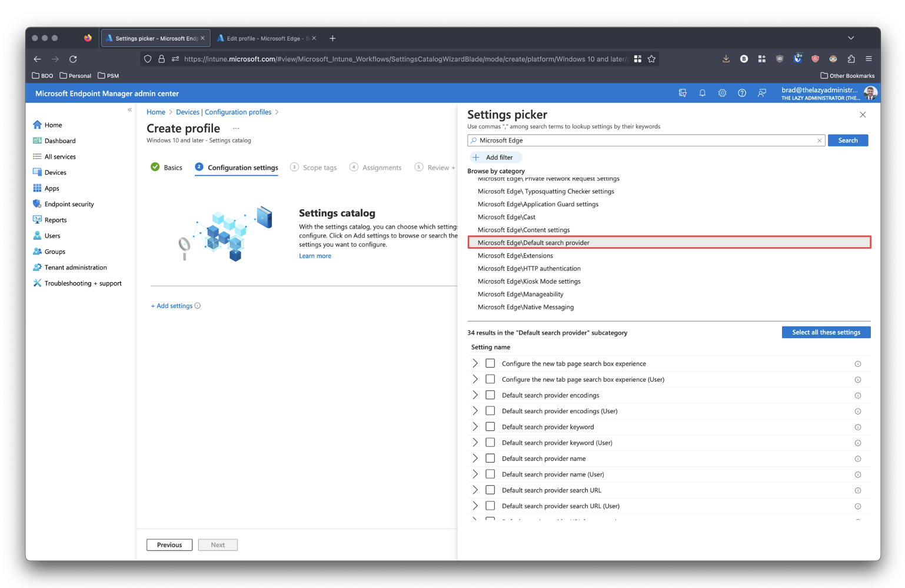
Task: Check Default search provider search URL
Action: pyautogui.click(x=490, y=490)
